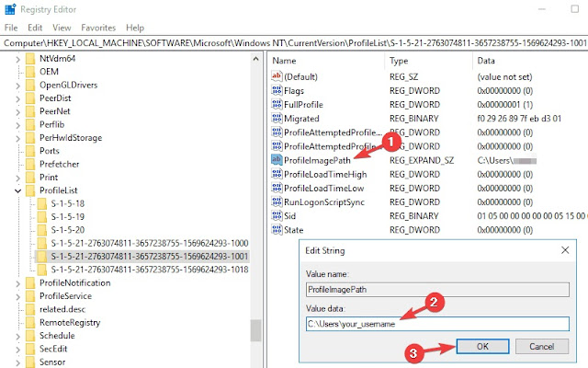588x368 pixels.
Task: Expand the ProfileNotification key
Action: 17,283
